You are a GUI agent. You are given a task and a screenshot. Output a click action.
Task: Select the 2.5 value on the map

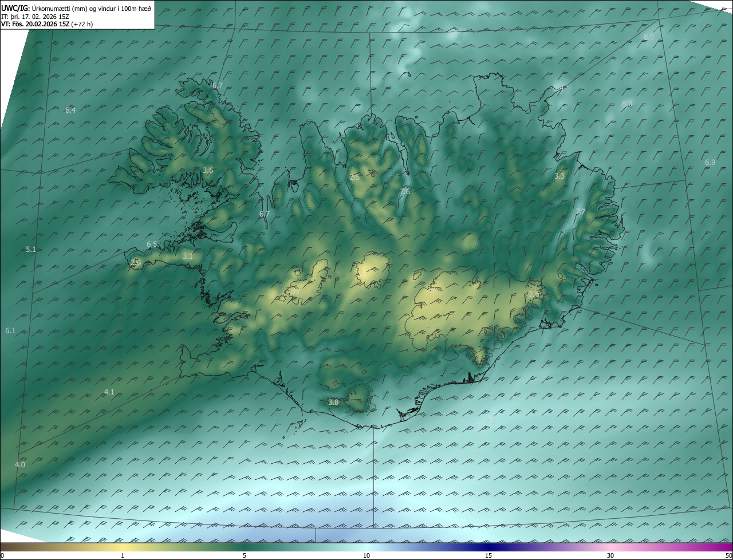point(354,178)
